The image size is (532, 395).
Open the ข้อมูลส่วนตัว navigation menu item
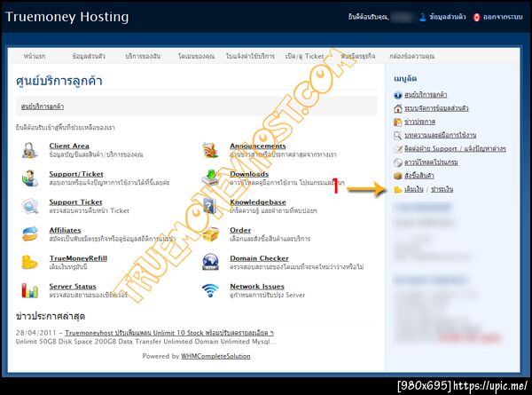(89, 56)
